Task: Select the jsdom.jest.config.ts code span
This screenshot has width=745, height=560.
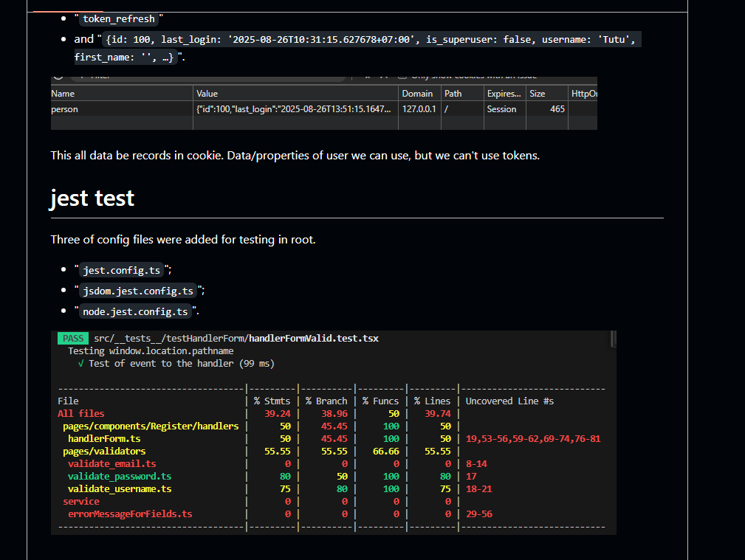Action: click(137, 291)
